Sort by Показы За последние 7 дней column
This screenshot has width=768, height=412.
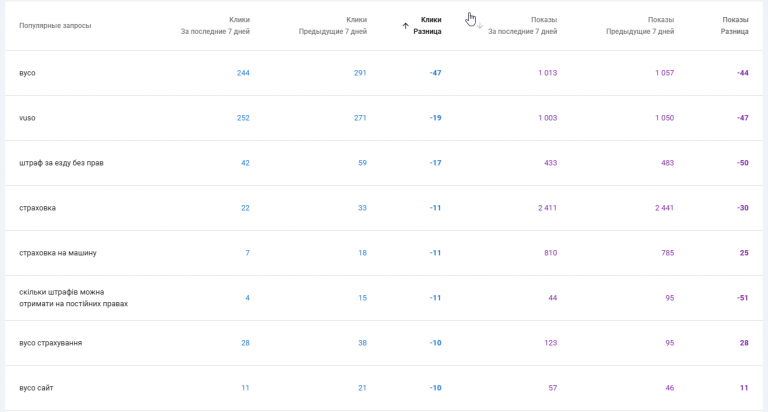coord(523,25)
